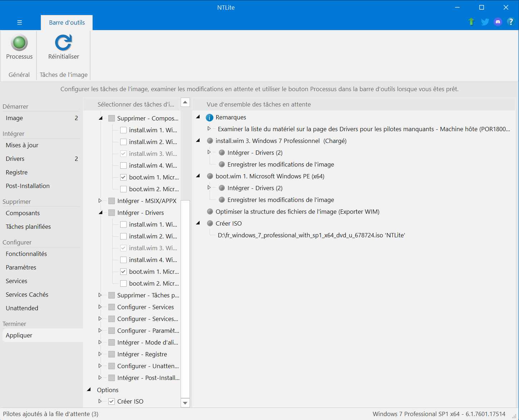The image size is (519, 420).
Task: Click circle icon of Intégrer Drivers under boot.wim 1
Action: [222, 188]
